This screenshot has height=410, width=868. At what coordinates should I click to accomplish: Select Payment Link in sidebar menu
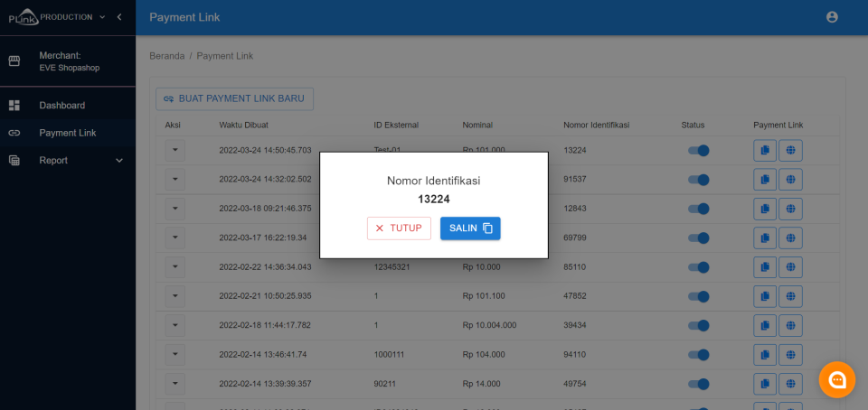click(x=68, y=133)
